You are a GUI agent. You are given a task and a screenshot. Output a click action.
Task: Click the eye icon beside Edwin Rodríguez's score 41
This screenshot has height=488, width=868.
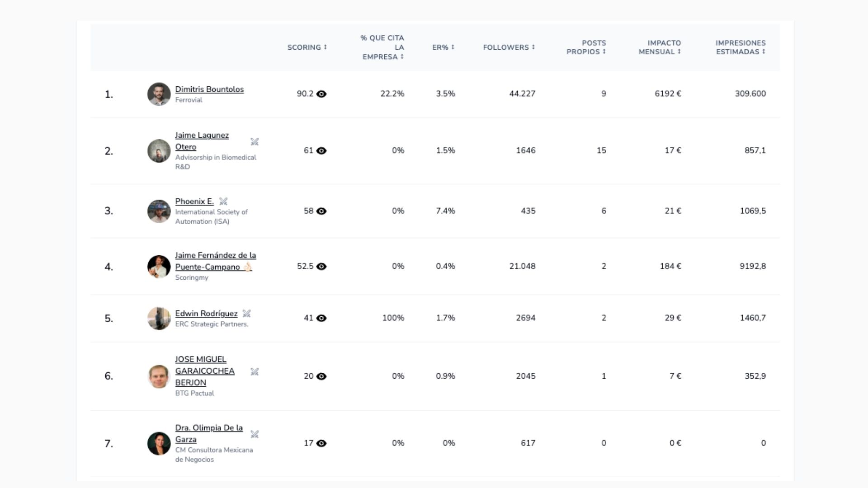(321, 318)
